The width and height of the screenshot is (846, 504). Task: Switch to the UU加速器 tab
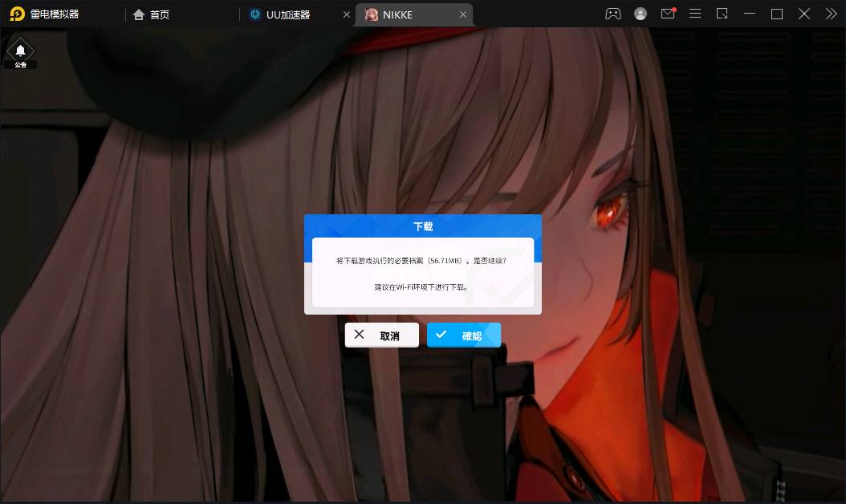click(287, 14)
